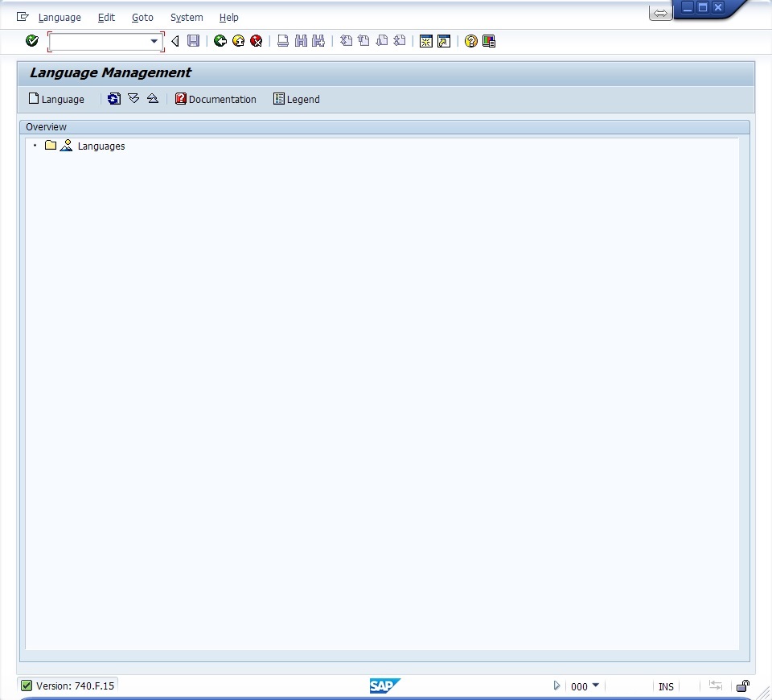This screenshot has width=772, height=700.
Task: Click the Collapse subtree icon
Action: pos(153,98)
